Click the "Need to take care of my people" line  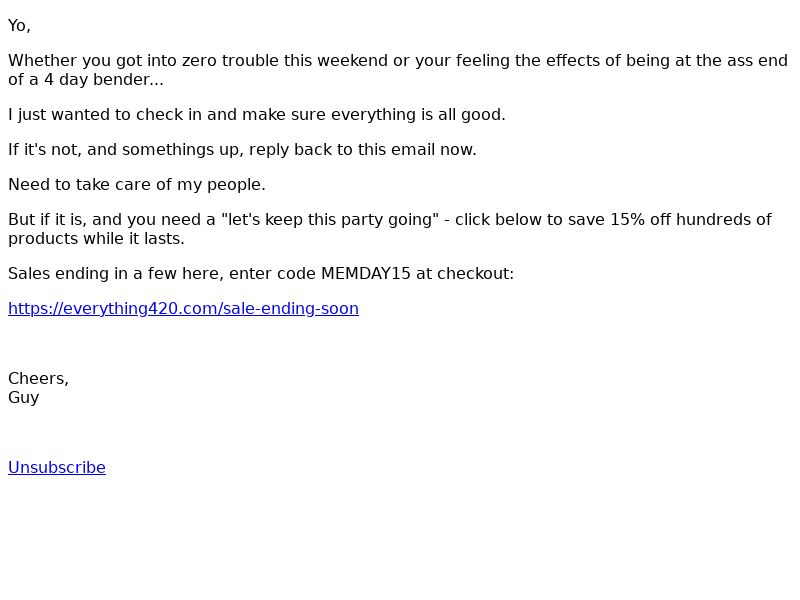pyautogui.click(x=137, y=185)
